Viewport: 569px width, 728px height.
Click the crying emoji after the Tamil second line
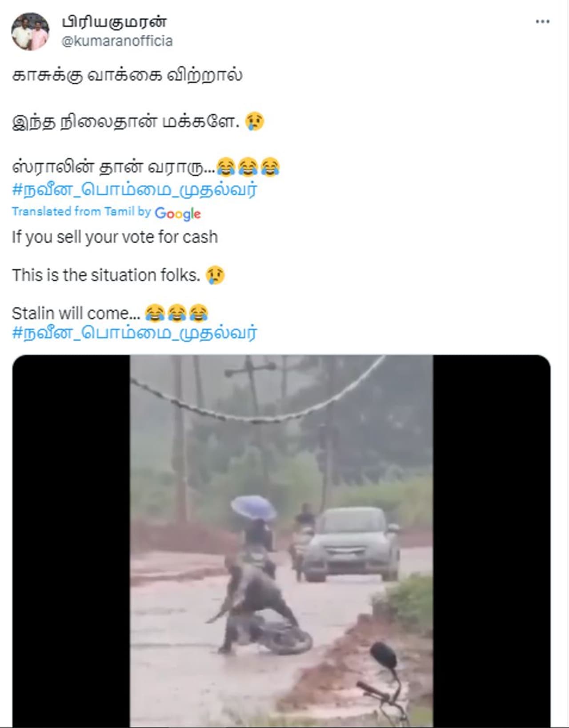tap(255, 121)
